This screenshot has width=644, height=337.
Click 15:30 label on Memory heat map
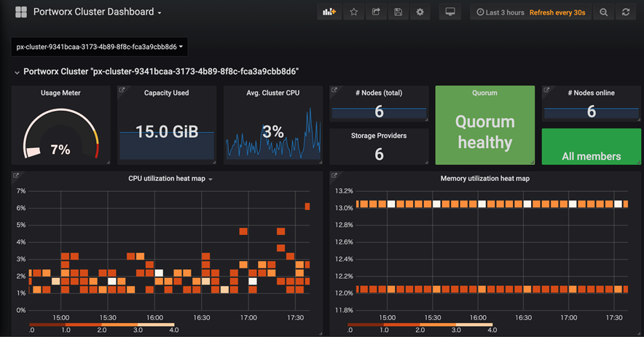pyautogui.click(x=433, y=317)
